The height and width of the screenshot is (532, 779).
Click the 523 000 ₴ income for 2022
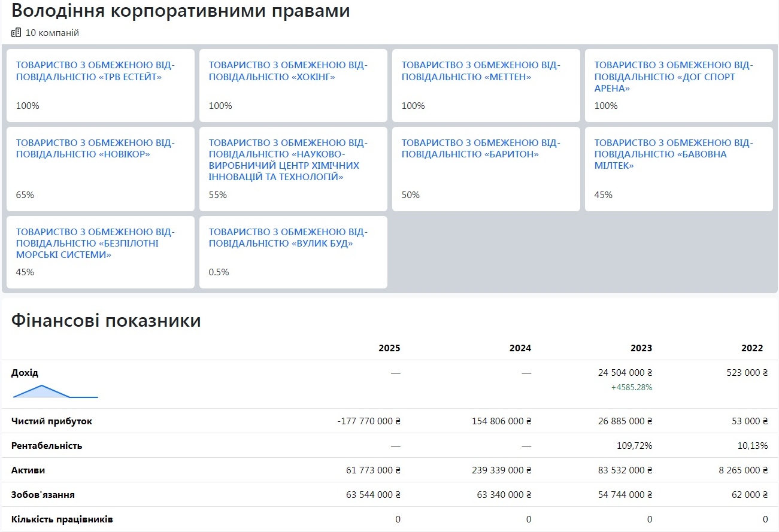point(747,372)
